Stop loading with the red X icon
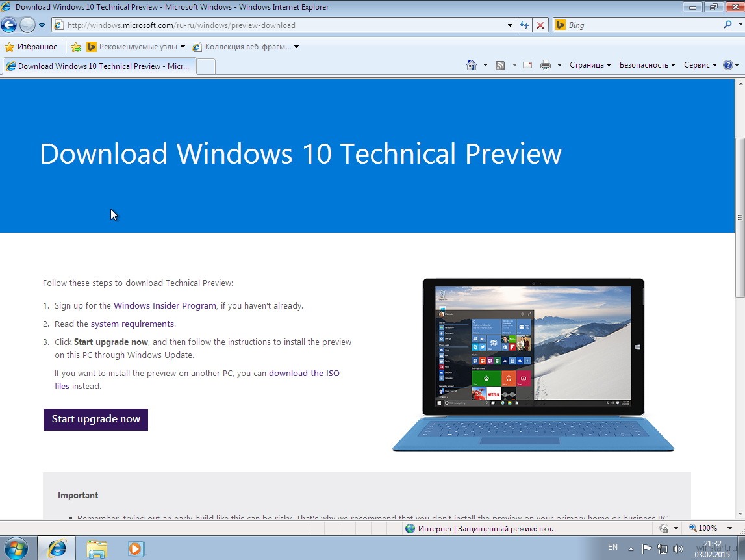The height and width of the screenshot is (560, 745). point(540,25)
